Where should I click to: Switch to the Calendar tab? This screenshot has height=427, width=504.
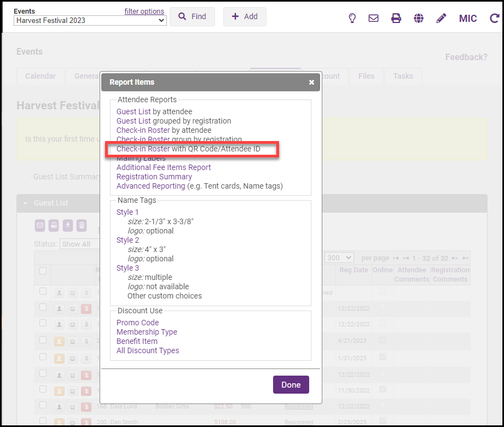40,76
